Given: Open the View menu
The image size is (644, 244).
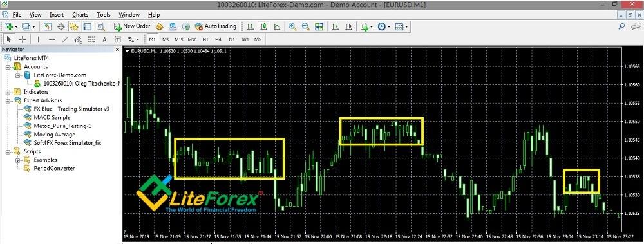Looking at the screenshot, I should [x=35, y=15].
